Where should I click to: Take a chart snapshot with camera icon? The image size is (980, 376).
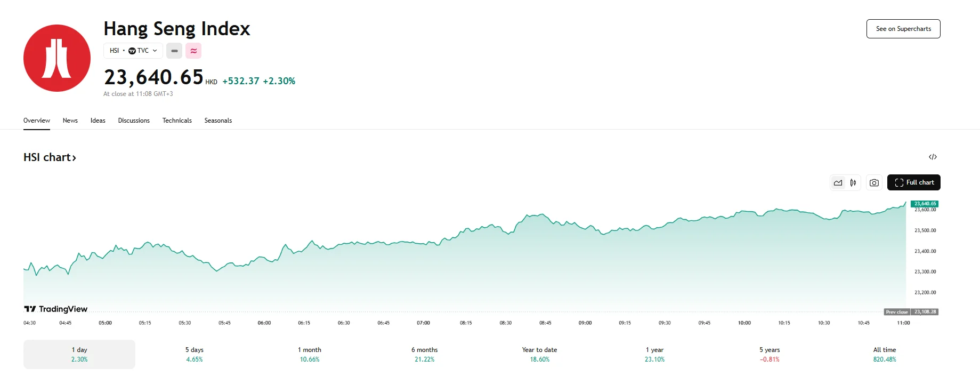pos(873,182)
